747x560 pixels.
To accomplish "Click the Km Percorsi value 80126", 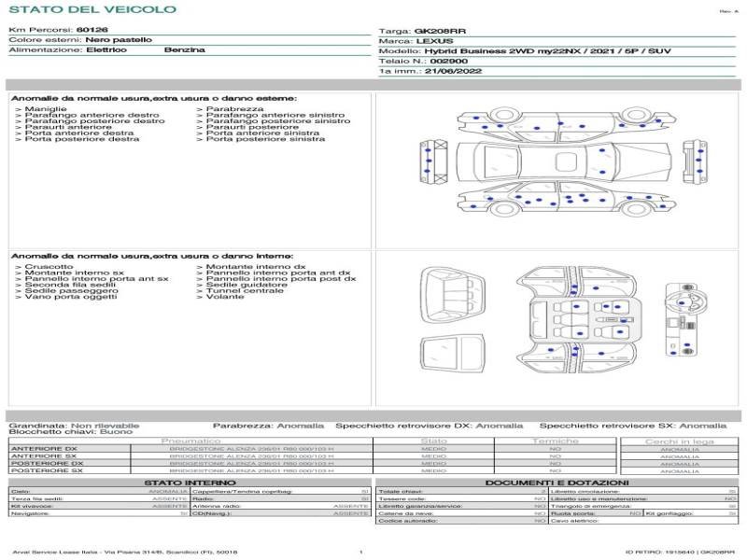I will click(92, 30).
